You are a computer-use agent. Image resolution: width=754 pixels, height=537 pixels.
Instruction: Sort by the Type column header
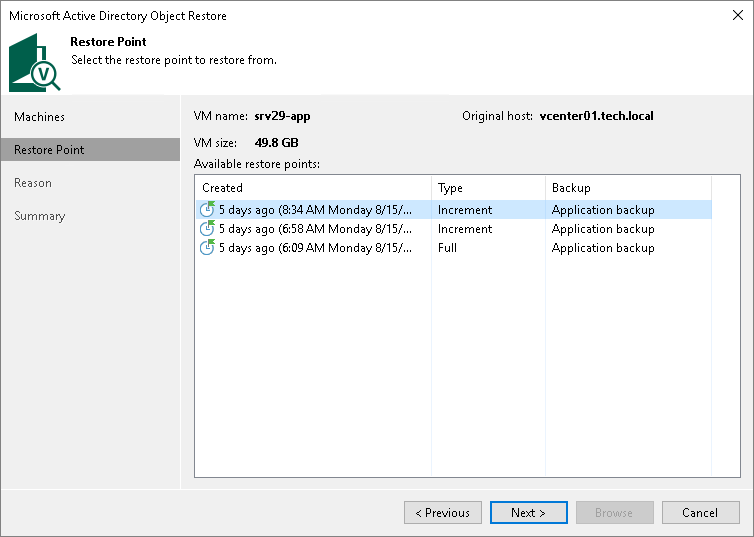click(489, 187)
